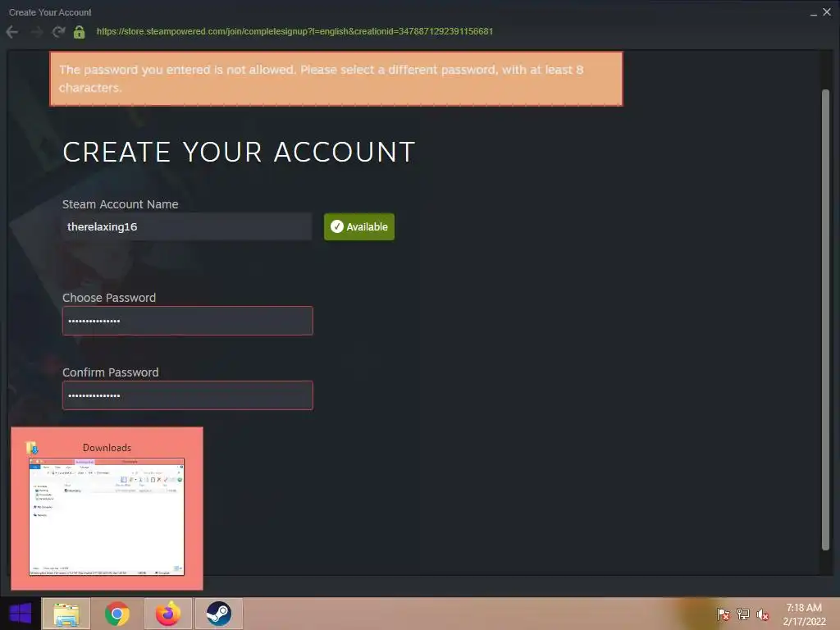
Task: Launch Google Chrome from the taskbar
Action: tap(116, 614)
